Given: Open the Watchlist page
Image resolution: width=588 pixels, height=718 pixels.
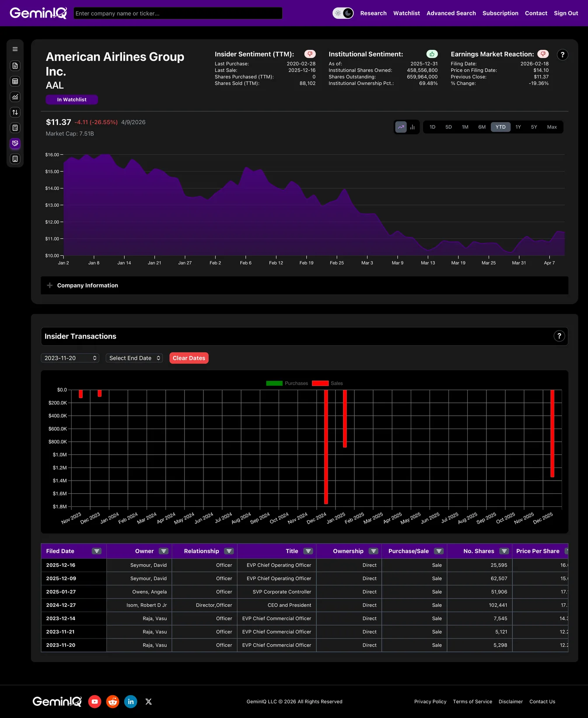Looking at the screenshot, I should [x=406, y=13].
